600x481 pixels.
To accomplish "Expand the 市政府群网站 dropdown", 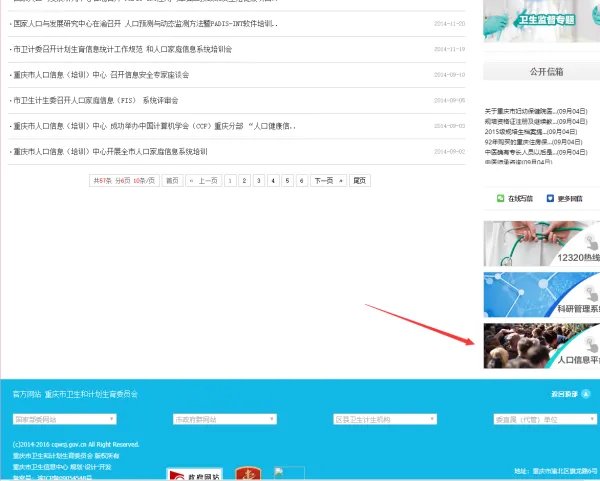I will (225, 419).
